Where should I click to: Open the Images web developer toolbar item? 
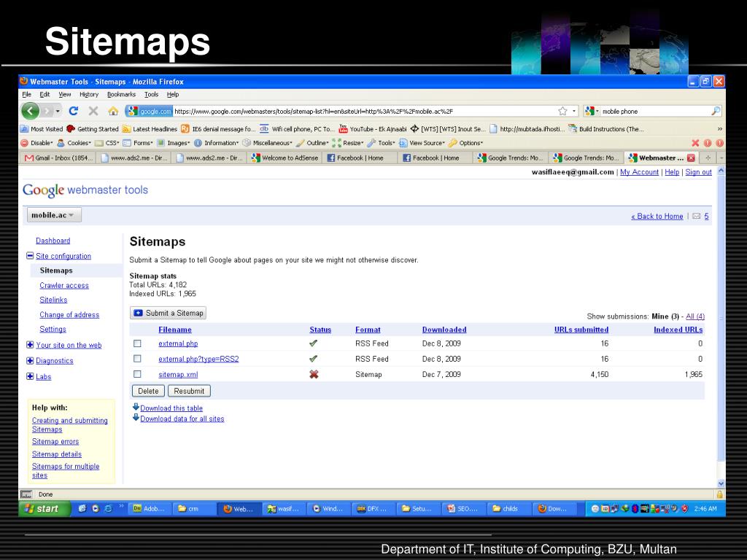(174, 143)
